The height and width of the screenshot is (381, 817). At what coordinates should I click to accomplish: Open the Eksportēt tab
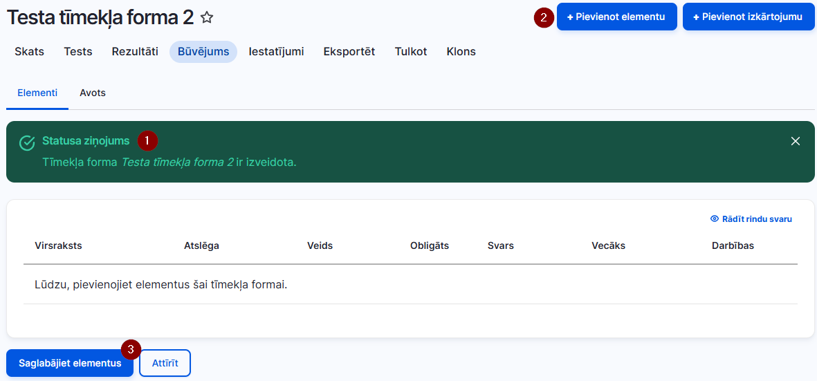click(x=349, y=52)
